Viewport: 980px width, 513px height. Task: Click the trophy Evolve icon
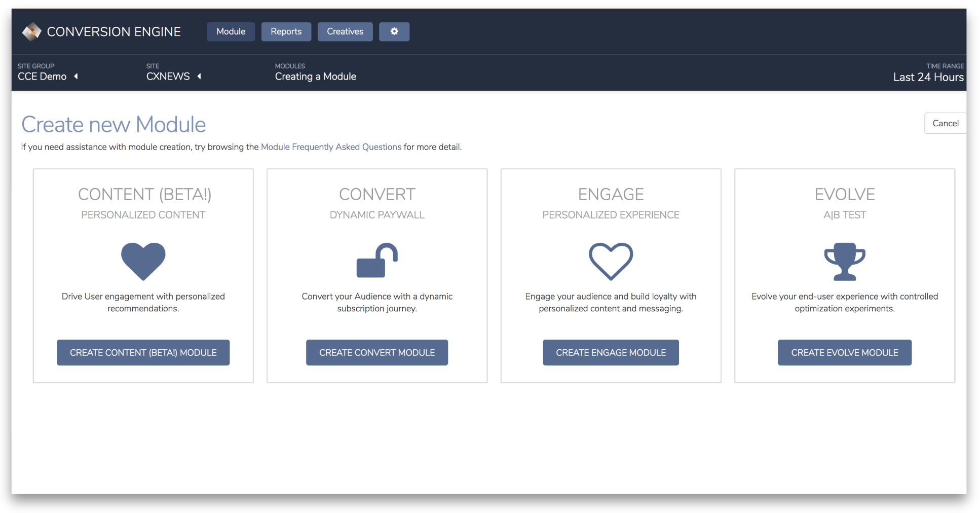coord(845,262)
